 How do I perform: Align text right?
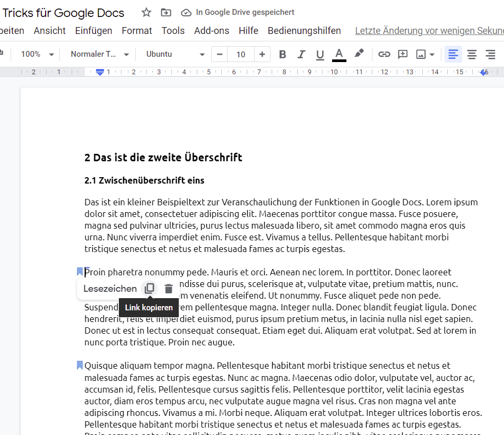point(491,54)
